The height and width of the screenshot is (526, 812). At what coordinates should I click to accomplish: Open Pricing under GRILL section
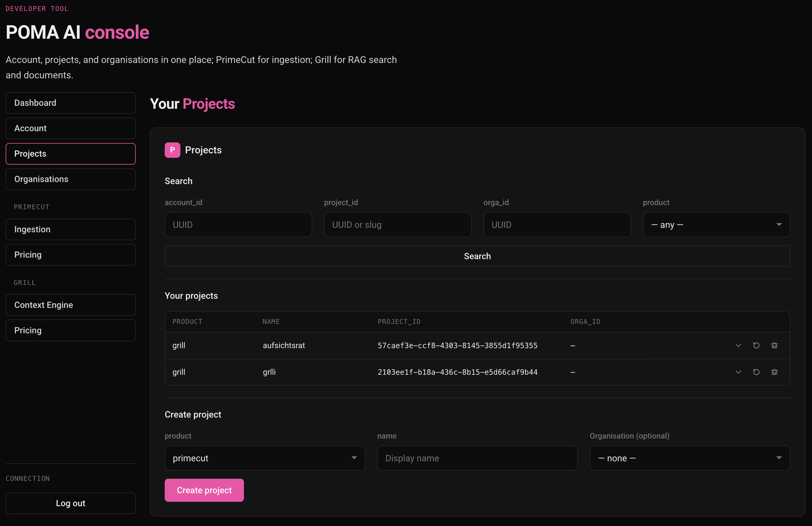pos(71,330)
